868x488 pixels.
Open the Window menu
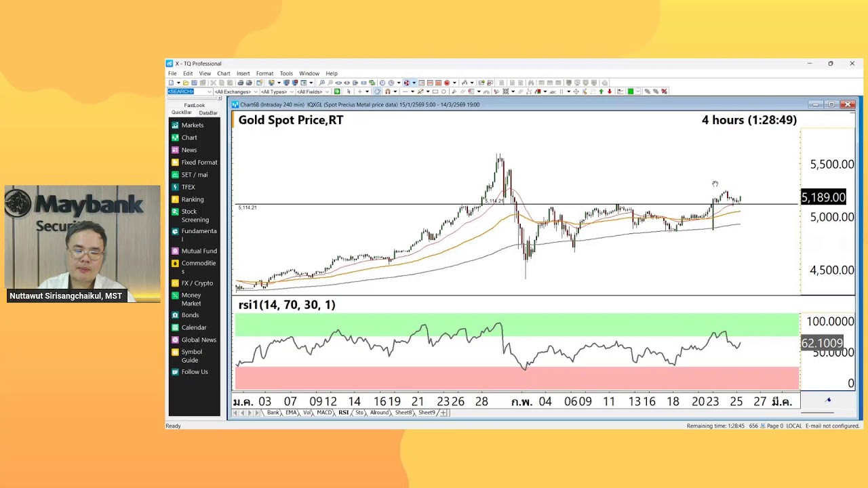309,73
